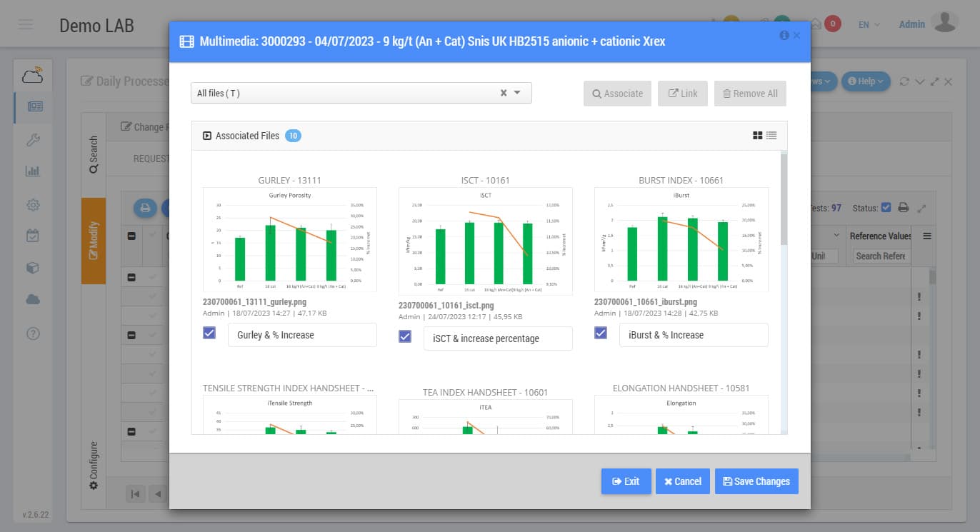This screenshot has height=532, width=980.
Task: Open the Search vertical tab
Action: point(94,155)
